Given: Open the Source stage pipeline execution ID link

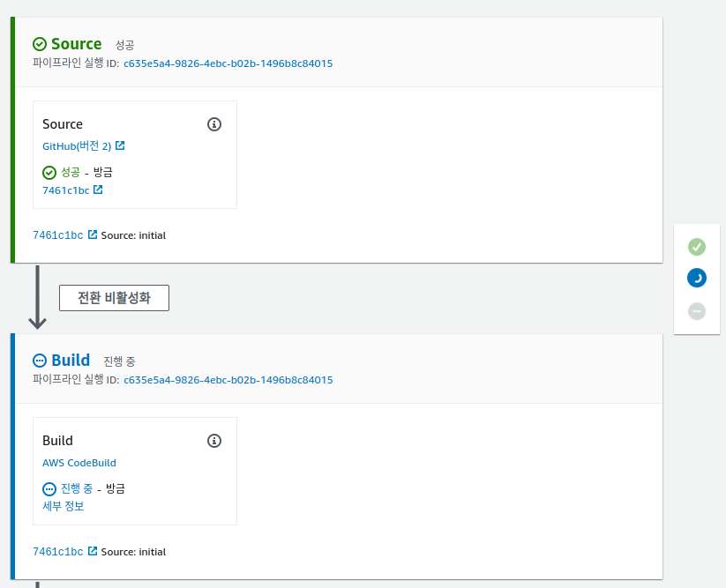Looking at the screenshot, I should tap(228, 63).
